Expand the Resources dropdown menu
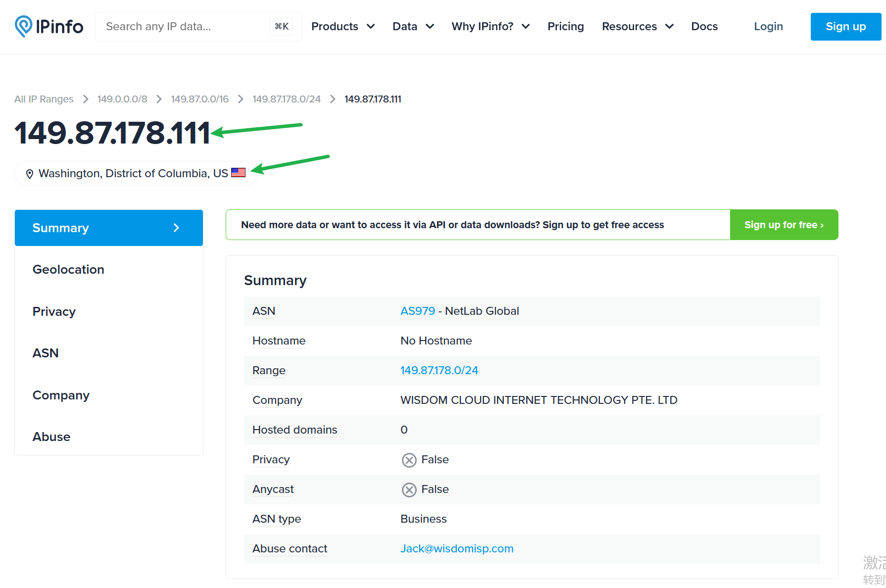This screenshot has width=886, height=588. [638, 27]
